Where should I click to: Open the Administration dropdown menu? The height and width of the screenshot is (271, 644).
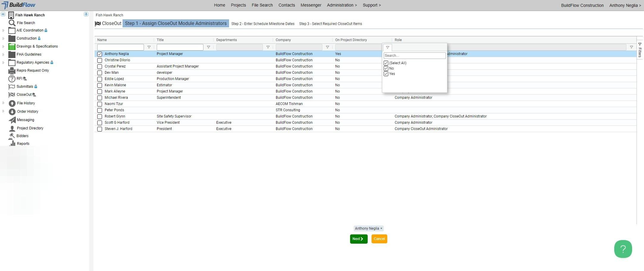(342, 5)
